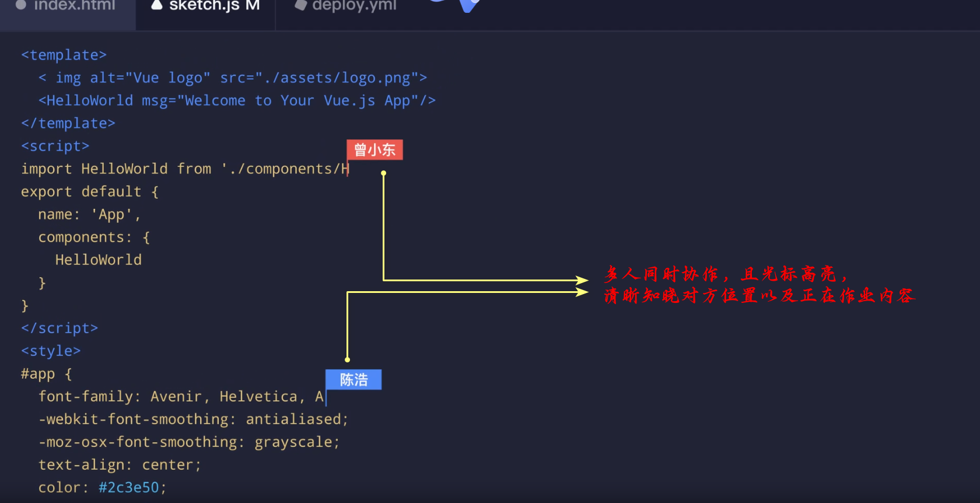Click the -webkit-font-smoothing line

[x=193, y=419]
